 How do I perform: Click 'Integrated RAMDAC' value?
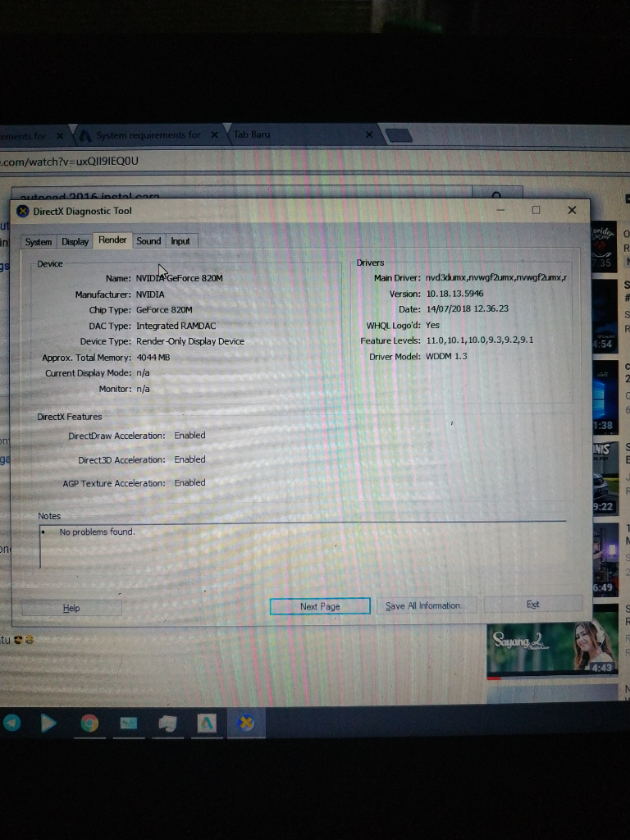[176, 326]
